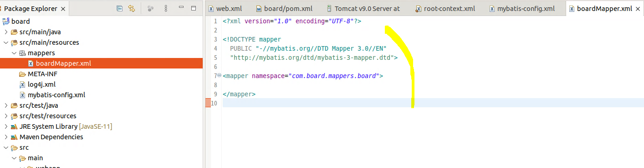Click the orange marker beside line 10
644x168 pixels.
click(208, 103)
